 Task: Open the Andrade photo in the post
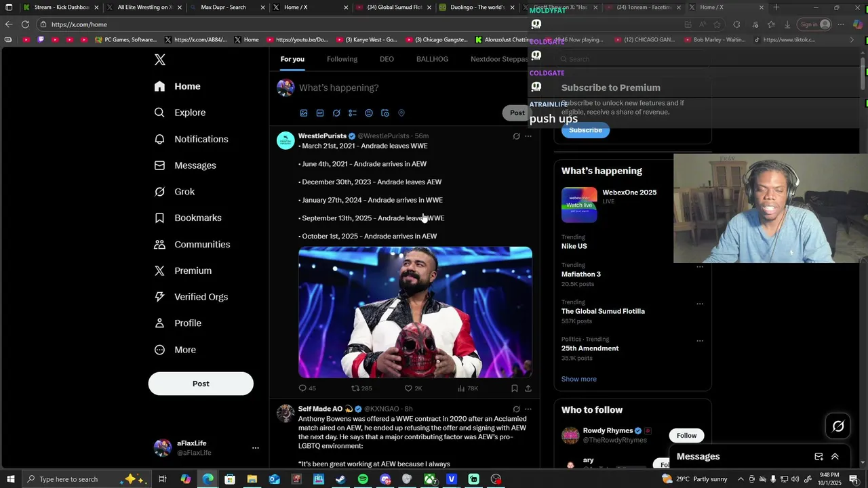click(415, 312)
